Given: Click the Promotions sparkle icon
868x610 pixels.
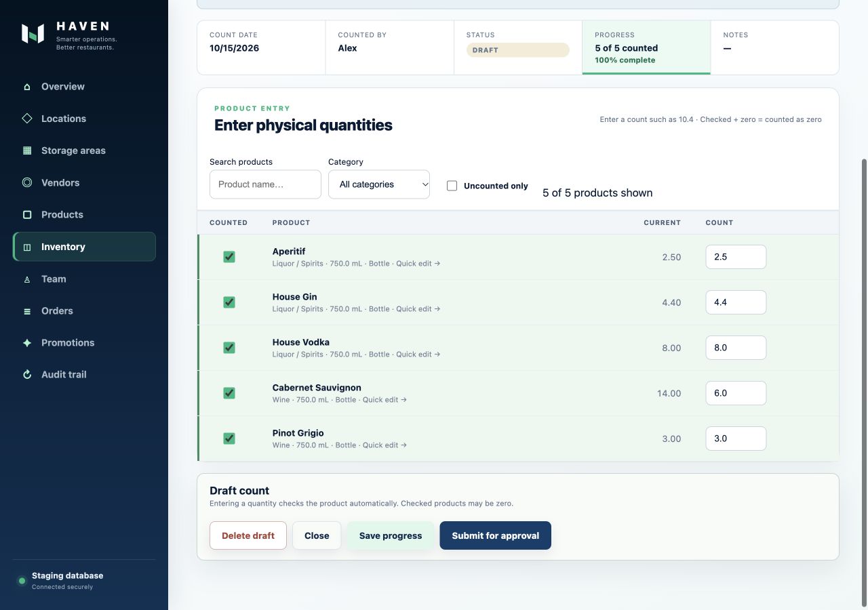Looking at the screenshot, I should (27, 343).
